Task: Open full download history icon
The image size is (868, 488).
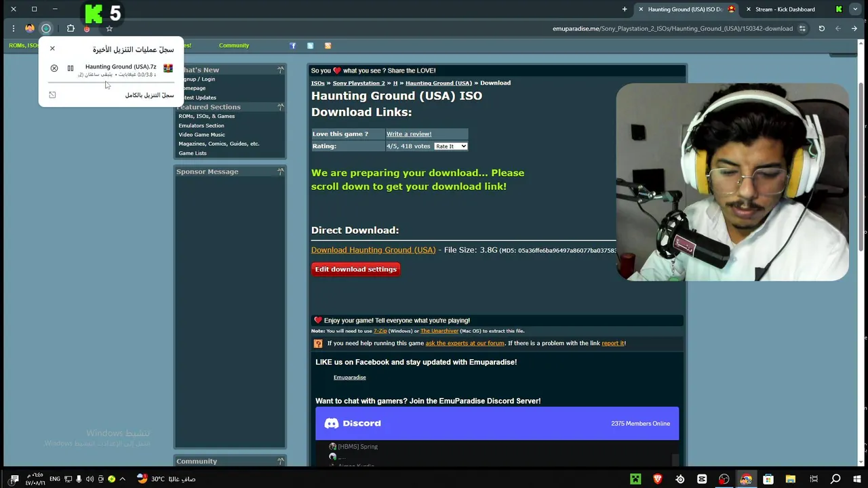Action: coord(52,95)
